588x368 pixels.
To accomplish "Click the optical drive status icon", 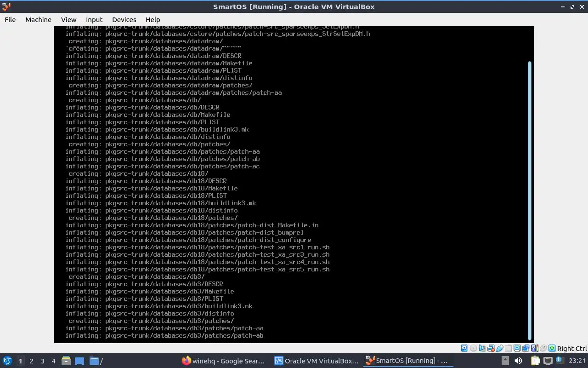I will 474,348.
